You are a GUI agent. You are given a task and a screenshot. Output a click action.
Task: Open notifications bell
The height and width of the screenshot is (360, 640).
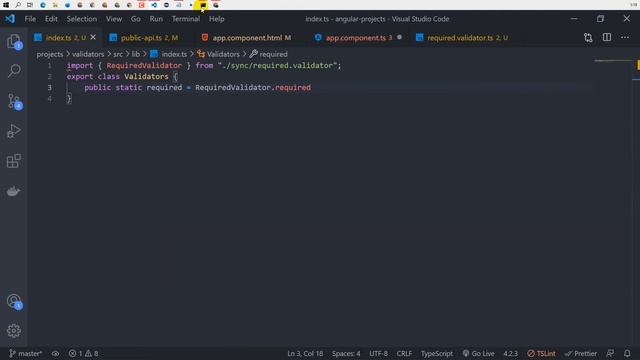tap(627, 353)
